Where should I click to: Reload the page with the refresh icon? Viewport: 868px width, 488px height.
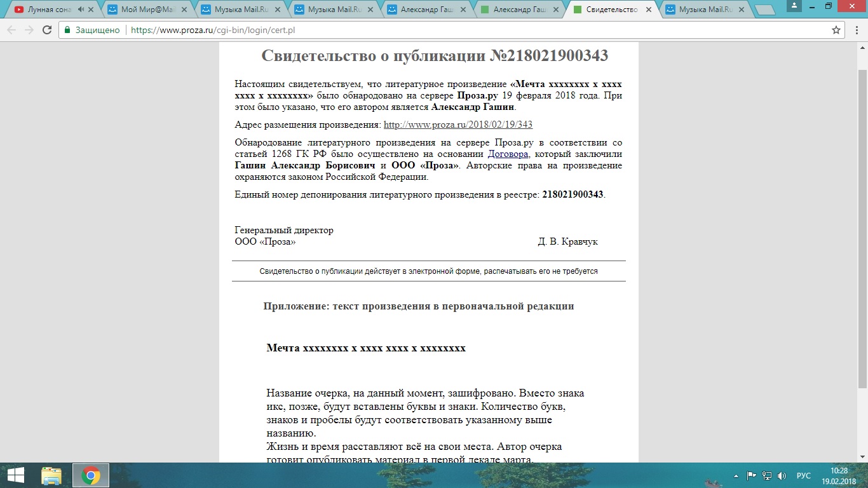pos(47,30)
